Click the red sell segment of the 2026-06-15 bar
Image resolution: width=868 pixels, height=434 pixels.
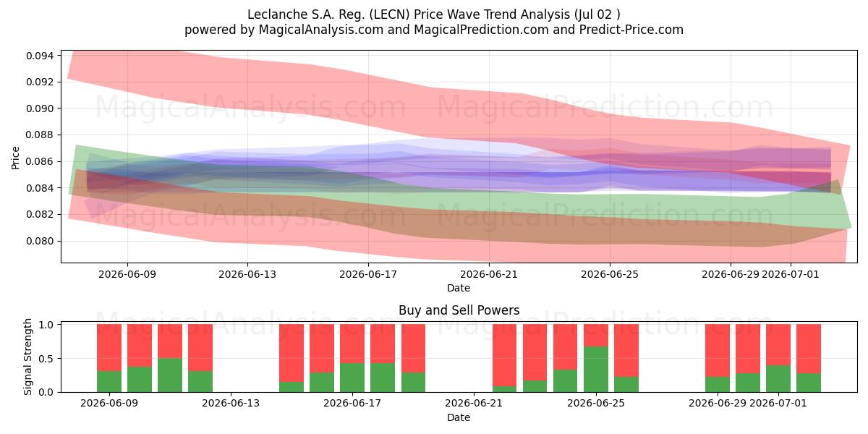coord(292,353)
